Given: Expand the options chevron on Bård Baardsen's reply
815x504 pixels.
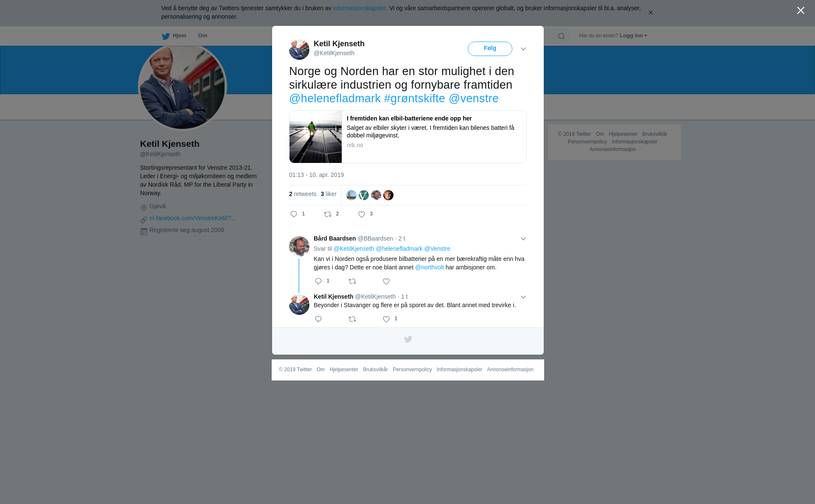Looking at the screenshot, I should pos(523,239).
